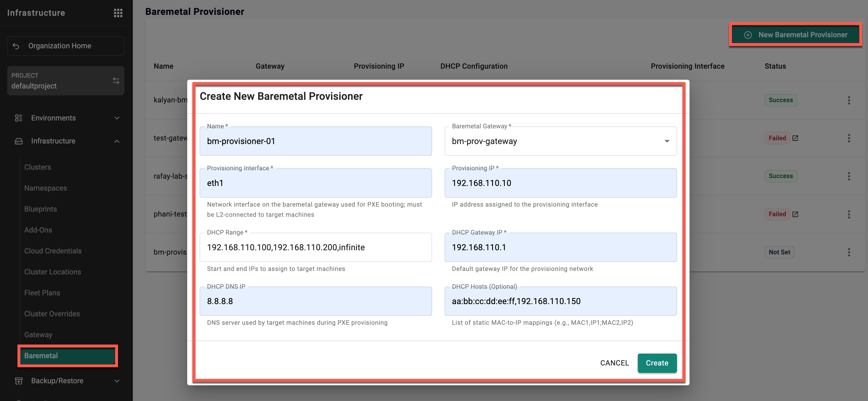Click the Provisioning IP field
Viewport: 868px width, 401px height.
[x=561, y=183]
